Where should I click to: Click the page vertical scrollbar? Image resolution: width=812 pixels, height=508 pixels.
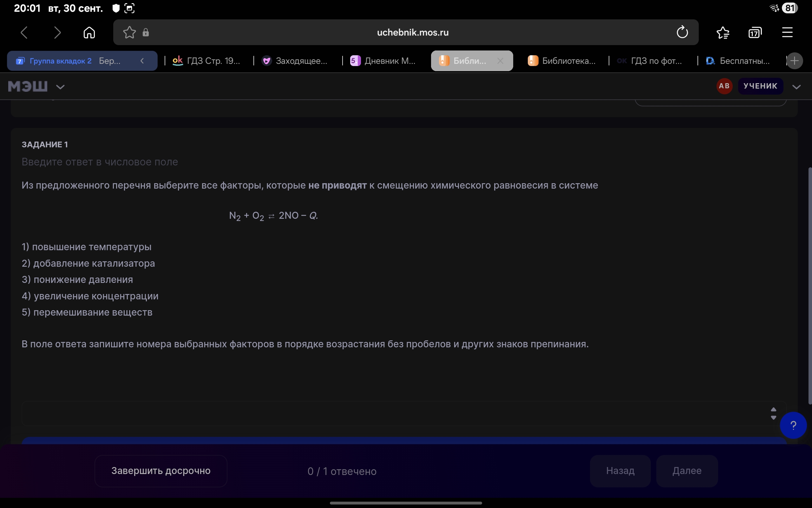pyautogui.click(x=809, y=285)
